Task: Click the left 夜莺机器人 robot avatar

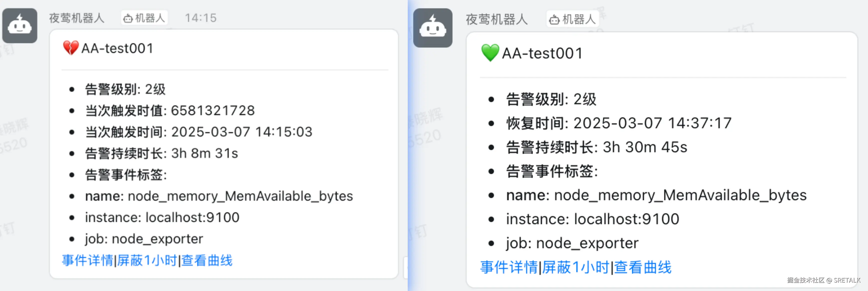Action: pyautogui.click(x=20, y=26)
